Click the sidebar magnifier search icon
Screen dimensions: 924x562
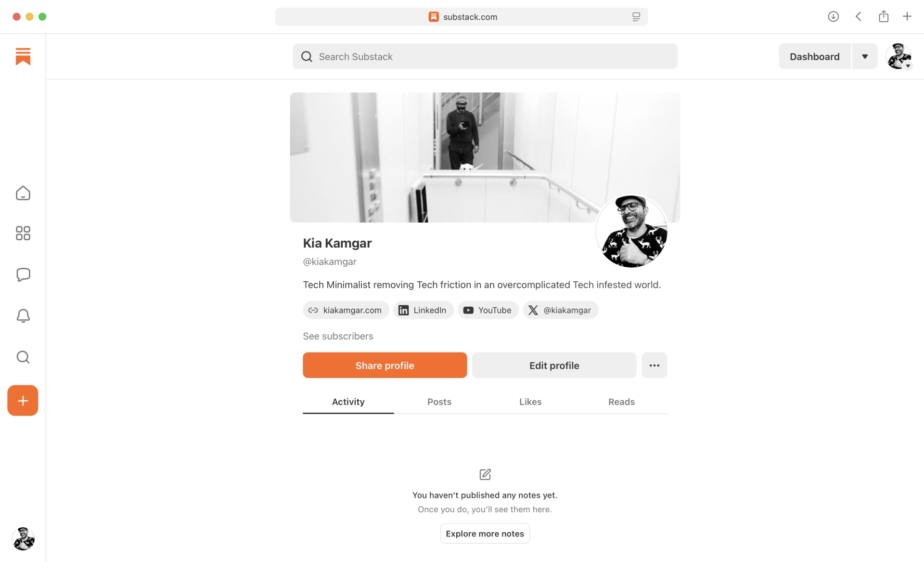point(23,357)
